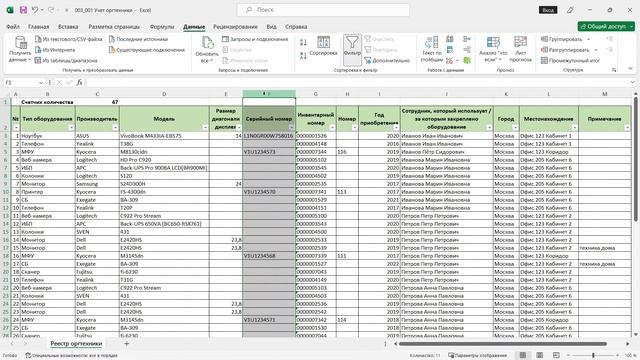Click Из Интернета data source
640x360 pixels.
55,50
